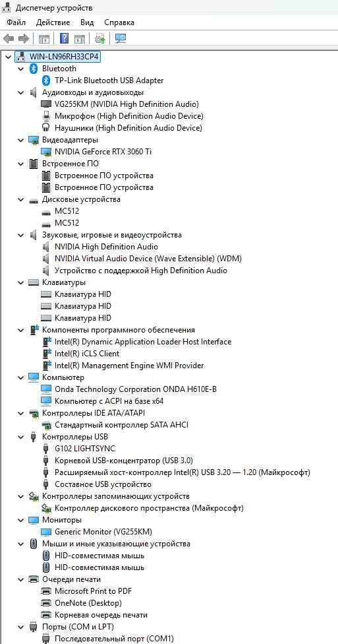Select Microsoft Print to PDF queue
This screenshot has width=338, height=644.
click(93, 591)
